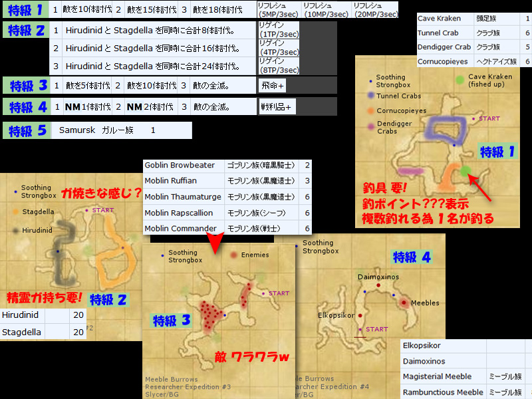Click the 頭足族 family cell
532x399 pixels.
tap(496, 19)
